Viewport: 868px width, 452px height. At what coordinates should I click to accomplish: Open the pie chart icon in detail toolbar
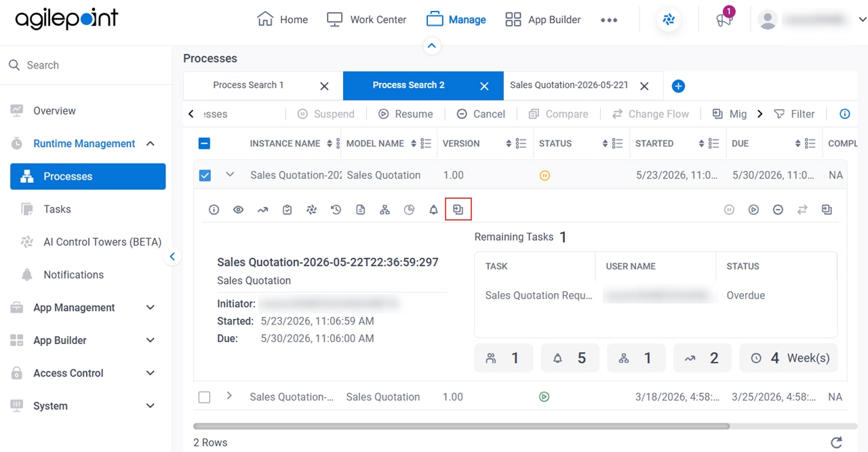pyautogui.click(x=409, y=210)
